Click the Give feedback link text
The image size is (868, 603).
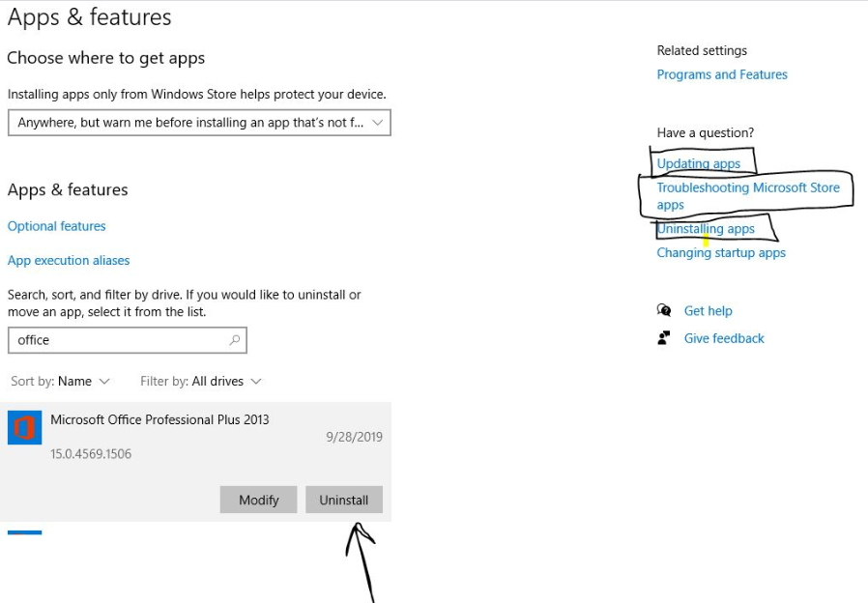click(724, 338)
